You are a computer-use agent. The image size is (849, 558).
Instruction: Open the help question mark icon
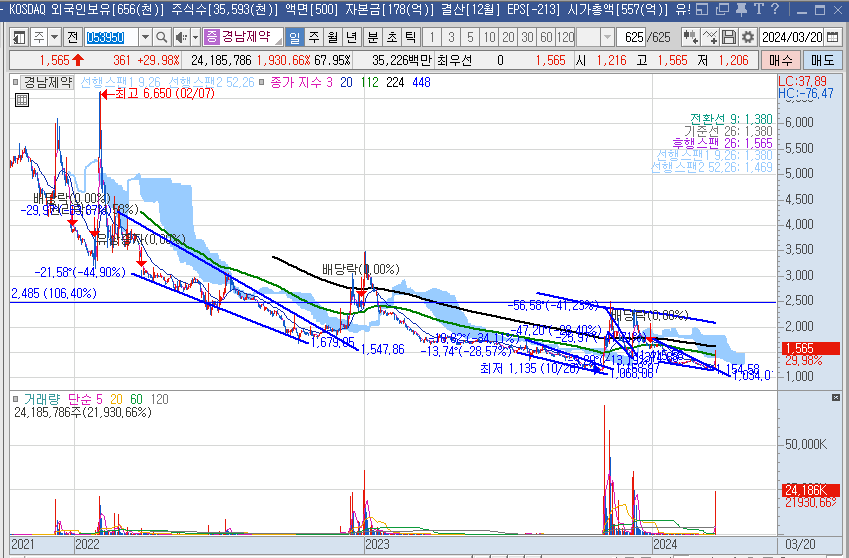tap(775, 9)
